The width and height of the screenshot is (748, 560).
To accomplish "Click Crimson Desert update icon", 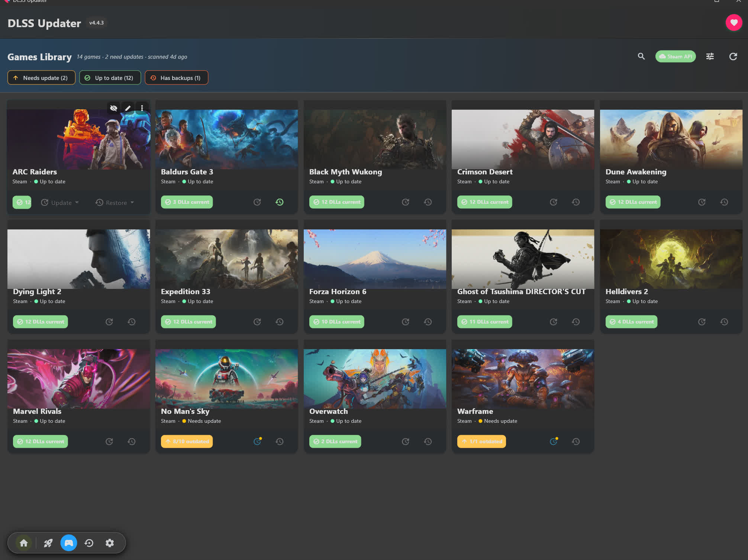I will tap(554, 202).
